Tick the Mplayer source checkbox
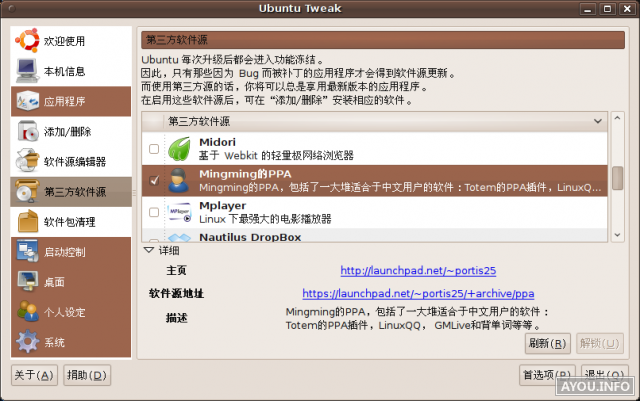This screenshot has width=640, height=401. coord(154,212)
